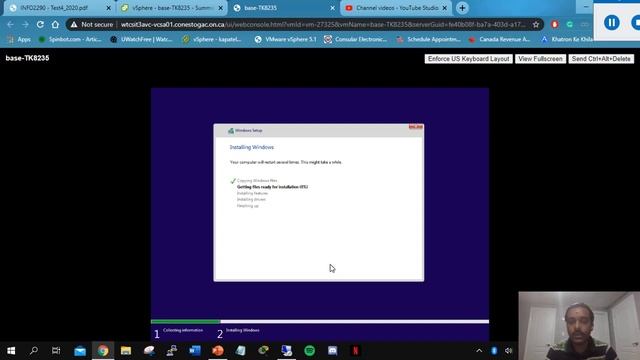Image resolution: width=640 pixels, height=360 pixels.
Task: Open the Windows Start menu
Action: (11, 350)
